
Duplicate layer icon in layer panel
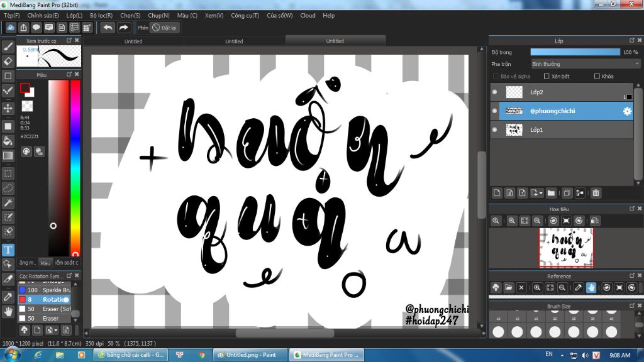pyautogui.click(x=567, y=193)
